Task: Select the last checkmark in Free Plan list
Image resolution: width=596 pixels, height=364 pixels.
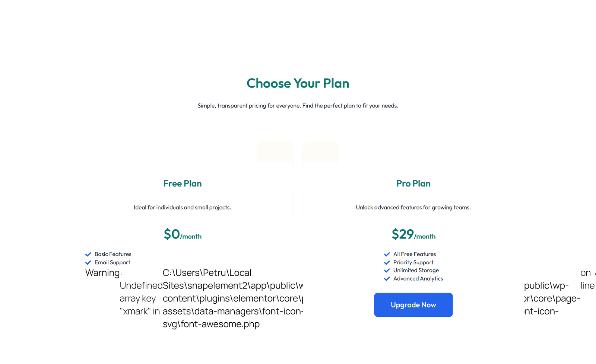Action: click(x=88, y=262)
